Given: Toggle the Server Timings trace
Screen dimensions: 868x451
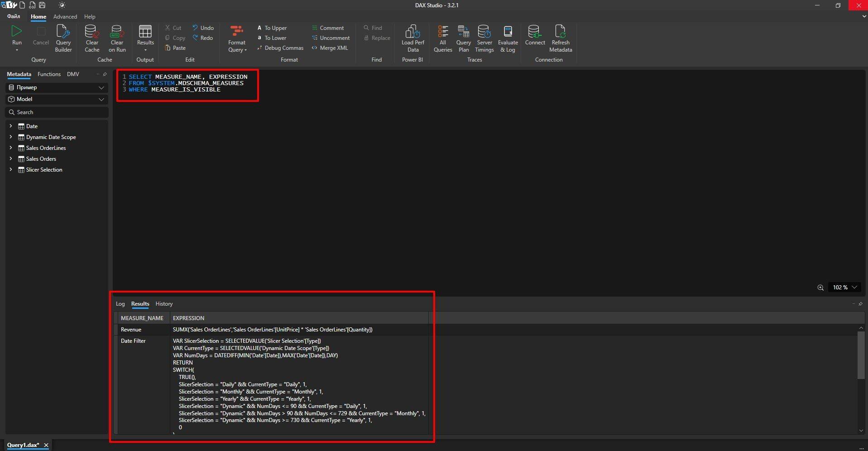Looking at the screenshot, I should pyautogui.click(x=484, y=38).
